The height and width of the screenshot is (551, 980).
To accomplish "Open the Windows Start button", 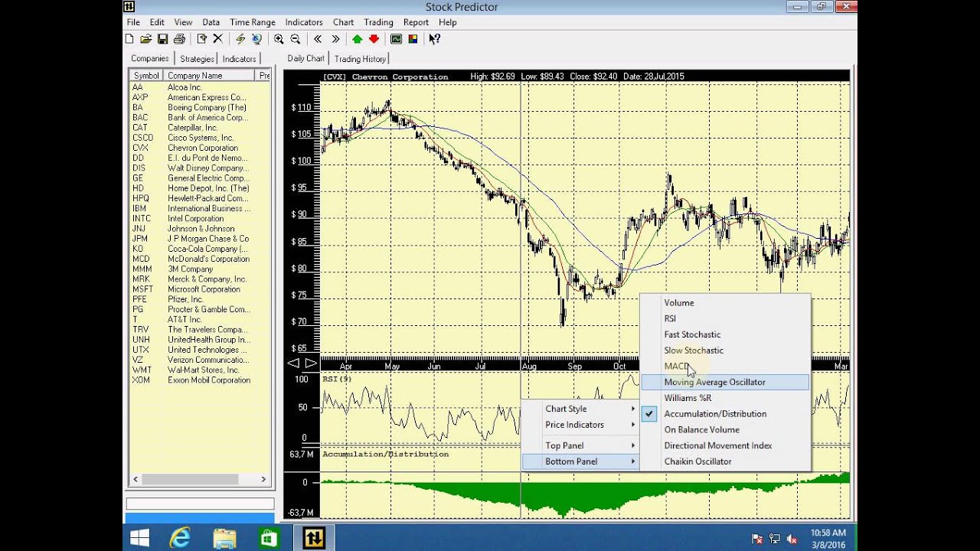I will pyautogui.click(x=140, y=538).
